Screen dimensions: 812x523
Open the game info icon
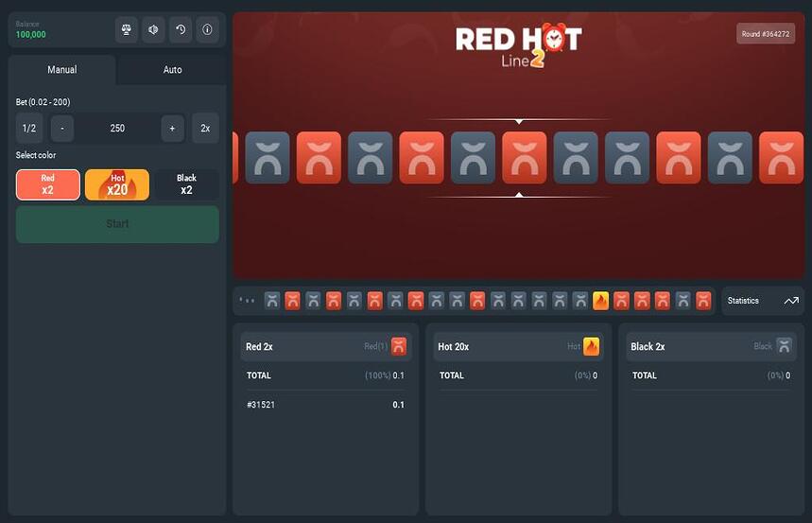(207, 29)
